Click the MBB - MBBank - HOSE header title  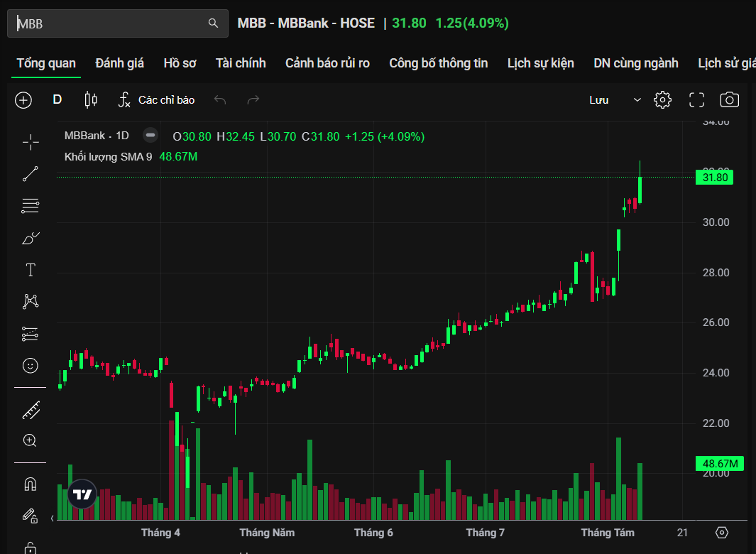tap(306, 23)
